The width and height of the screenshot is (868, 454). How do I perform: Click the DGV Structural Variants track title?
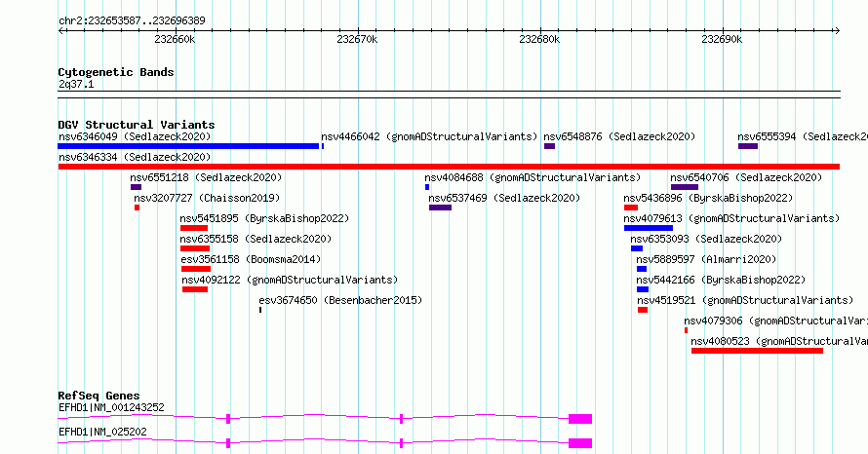(x=137, y=125)
